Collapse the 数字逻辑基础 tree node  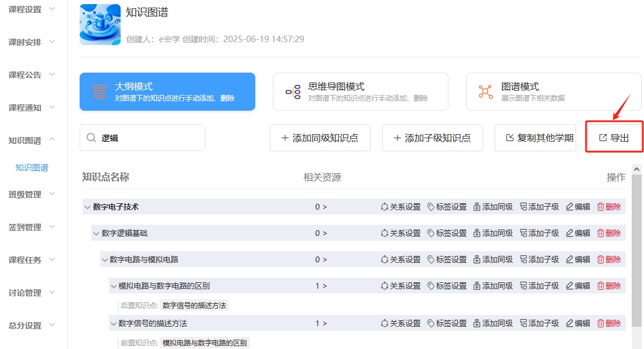(x=96, y=233)
